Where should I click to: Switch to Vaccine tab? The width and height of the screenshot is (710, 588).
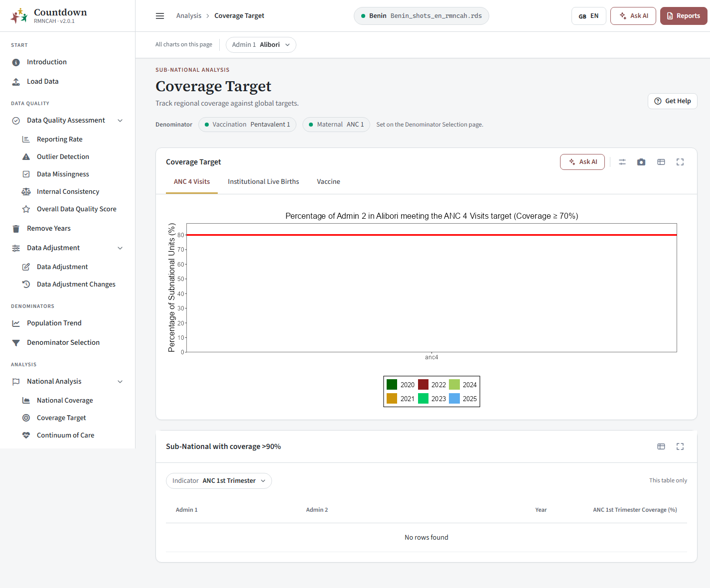click(328, 182)
